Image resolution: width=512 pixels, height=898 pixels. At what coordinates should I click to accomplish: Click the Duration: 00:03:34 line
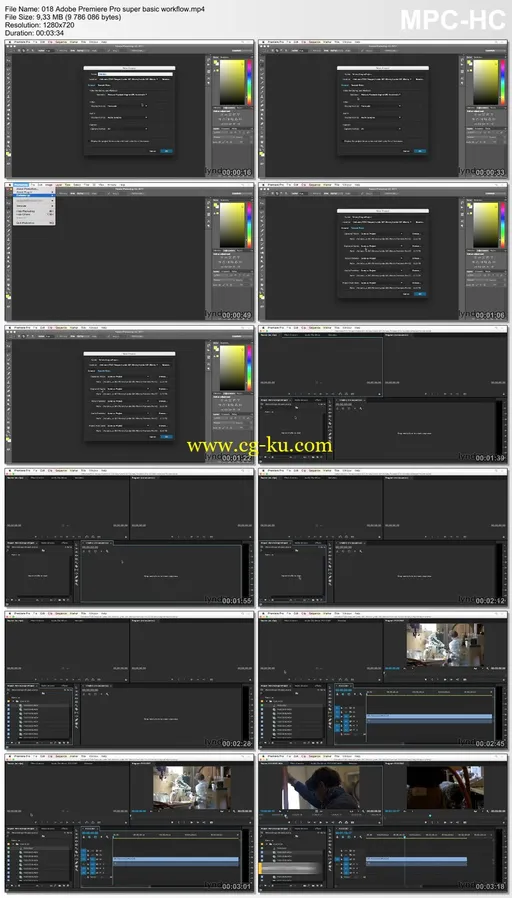(x=34, y=33)
